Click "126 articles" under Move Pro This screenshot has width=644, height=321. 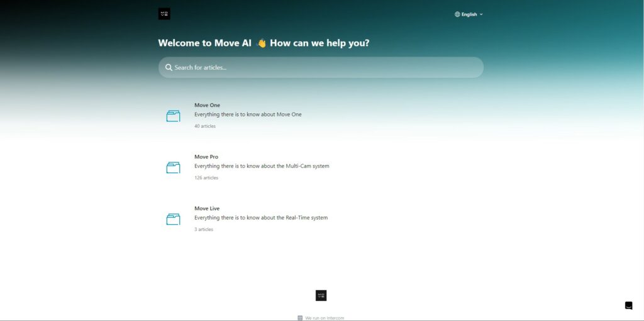[x=206, y=178]
